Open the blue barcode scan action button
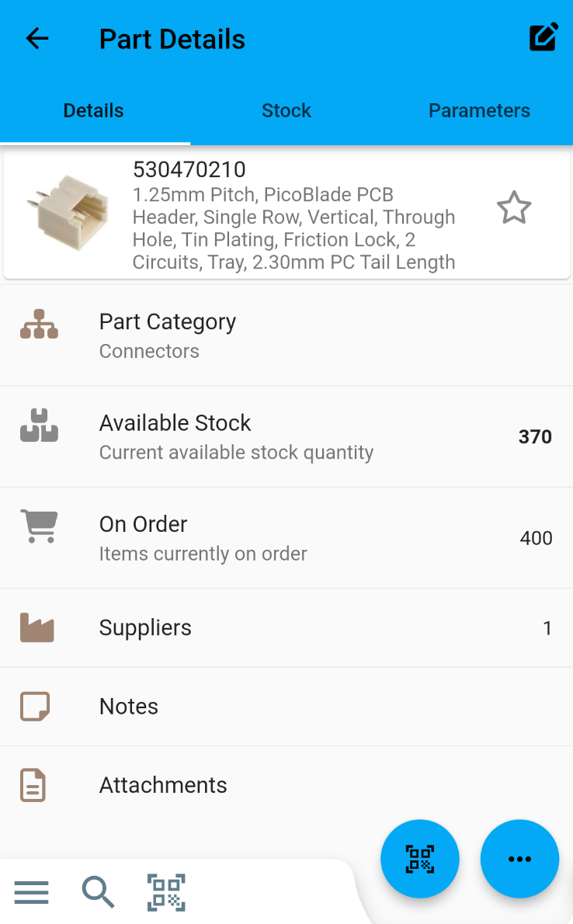Image resolution: width=573 pixels, height=924 pixels. pos(420,859)
